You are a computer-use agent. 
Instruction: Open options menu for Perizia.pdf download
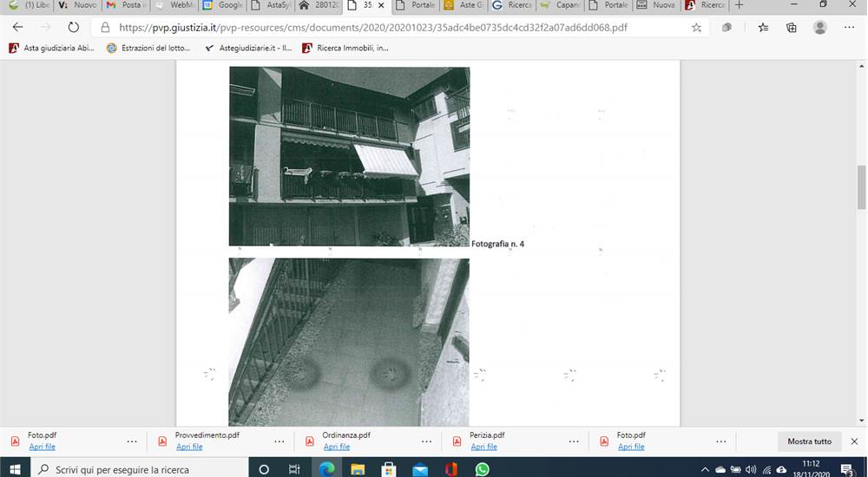coord(574,441)
